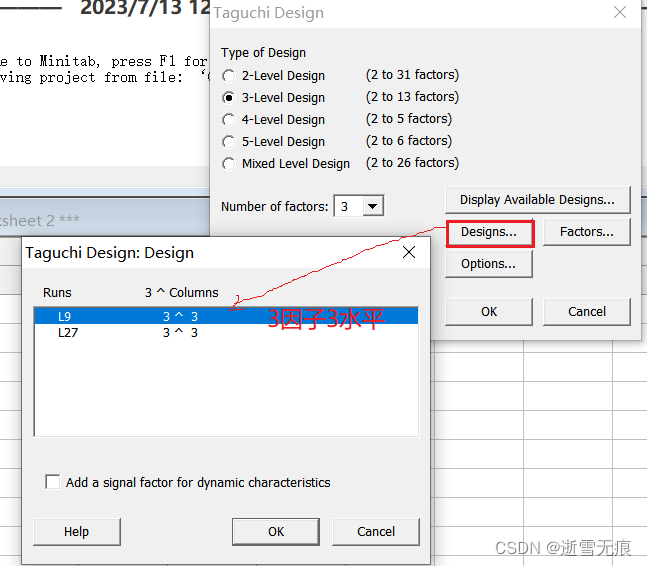The height and width of the screenshot is (566, 647).
Task: Click the Type of Design label
Action: coord(263,53)
